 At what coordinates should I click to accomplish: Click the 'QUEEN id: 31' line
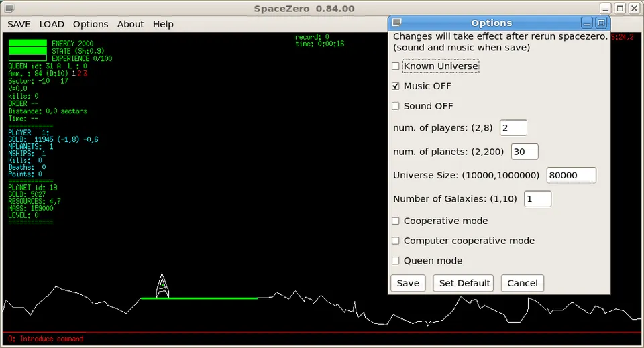click(48, 66)
